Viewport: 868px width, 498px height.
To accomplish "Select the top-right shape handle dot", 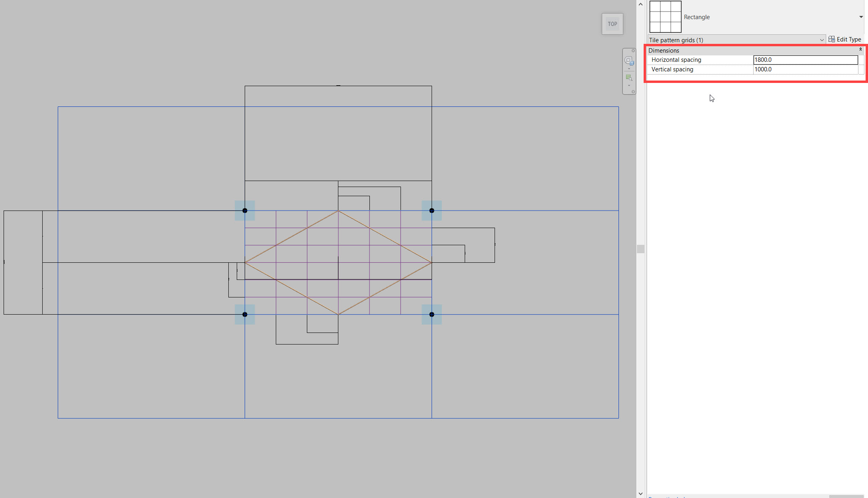I will point(432,211).
